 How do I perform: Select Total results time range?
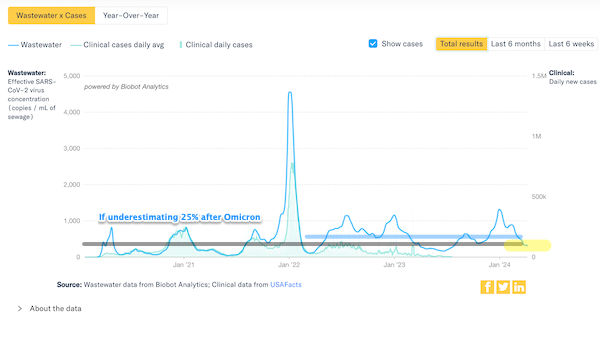click(461, 44)
